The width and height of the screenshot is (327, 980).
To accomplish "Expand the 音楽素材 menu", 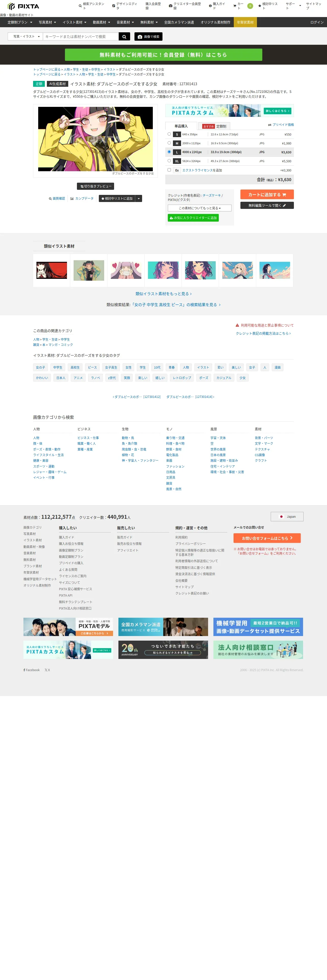I will click(125, 22).
